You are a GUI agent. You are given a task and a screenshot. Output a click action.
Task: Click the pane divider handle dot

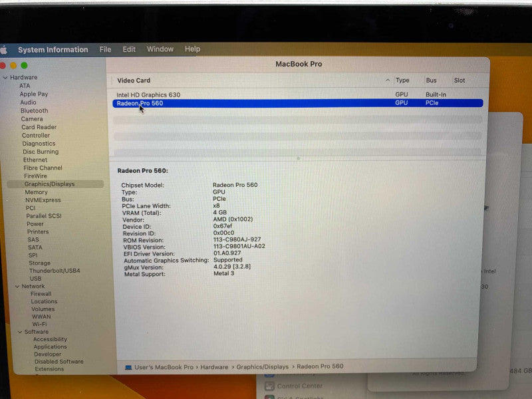(x=298, y=158)
